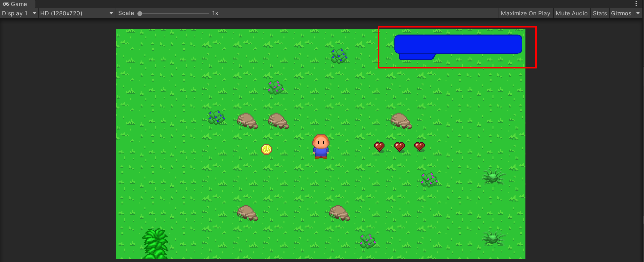
Task: Click the gold coin in the game
Action: click(266, 149)
